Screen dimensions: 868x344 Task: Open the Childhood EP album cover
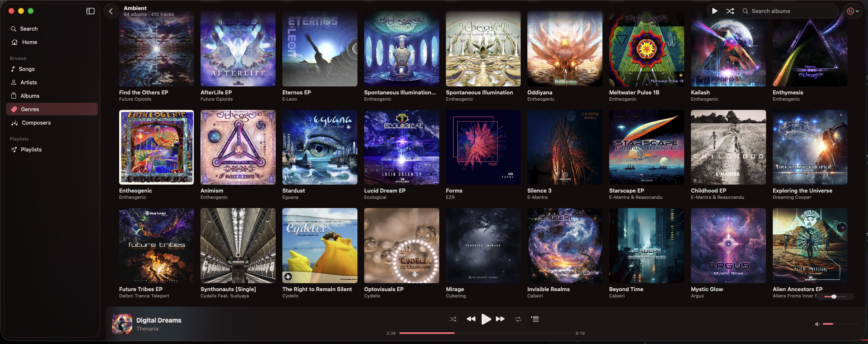pyautogui.click(x=728, y=147)
